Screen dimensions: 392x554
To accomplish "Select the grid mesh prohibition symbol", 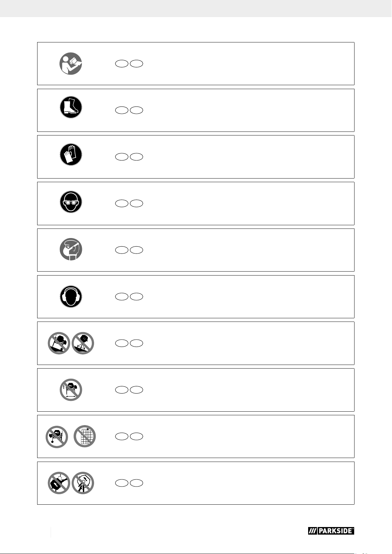I will (x=85, y=437).
